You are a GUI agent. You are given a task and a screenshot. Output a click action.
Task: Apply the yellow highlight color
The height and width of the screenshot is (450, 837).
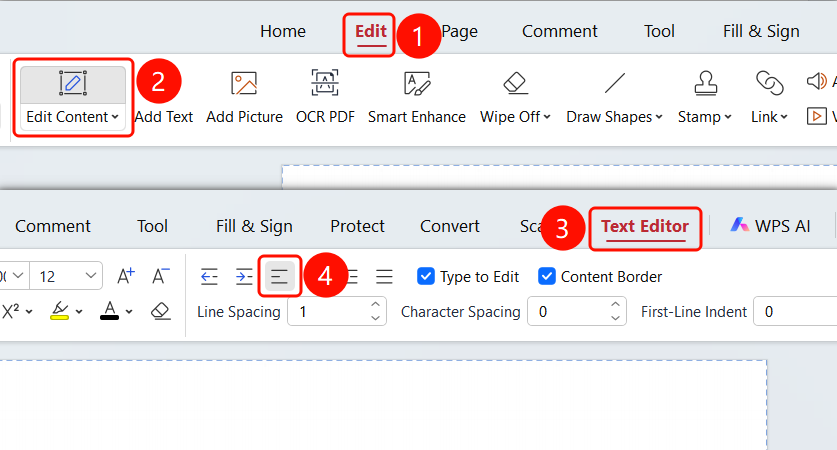[59, 311]
